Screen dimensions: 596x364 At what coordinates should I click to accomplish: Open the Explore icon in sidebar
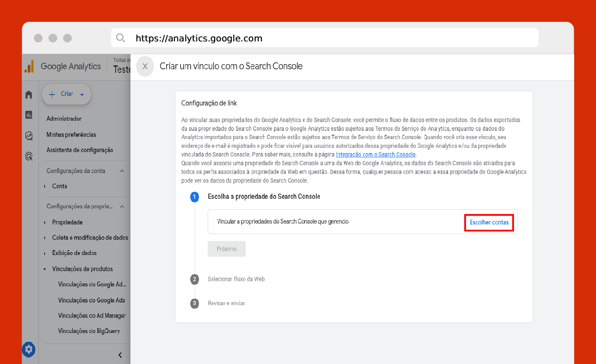[29, 136]
